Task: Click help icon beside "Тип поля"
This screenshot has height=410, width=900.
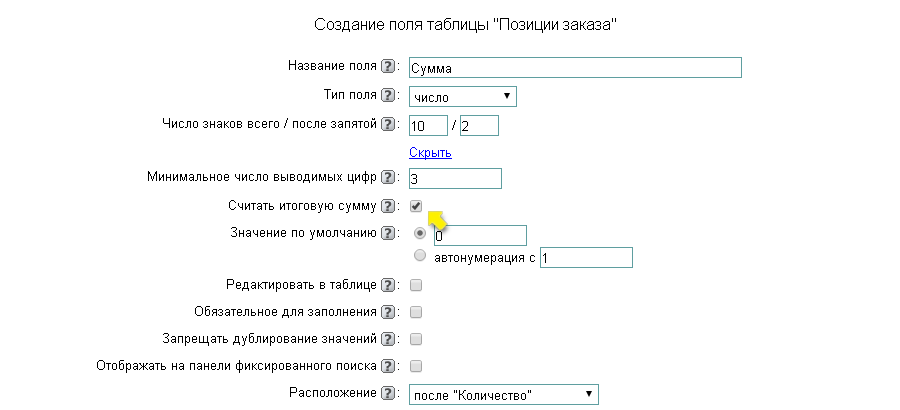Action: pos(388,96)
